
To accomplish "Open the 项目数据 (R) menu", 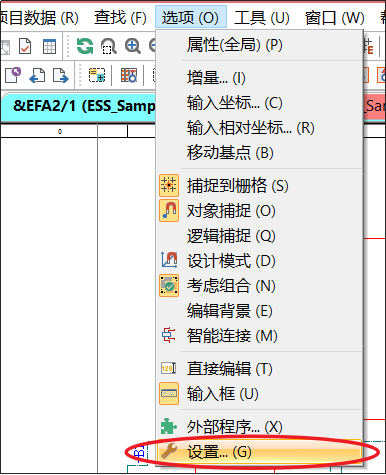I will point(39,17).
